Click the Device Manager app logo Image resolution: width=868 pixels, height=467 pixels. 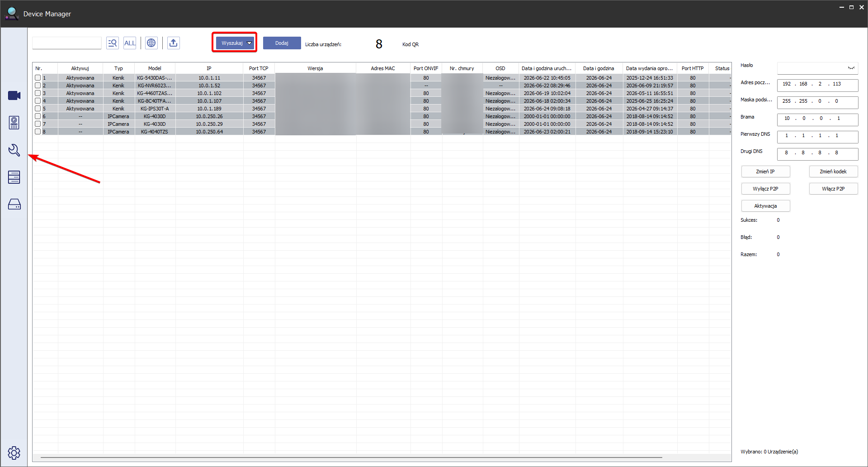point(12,14)
